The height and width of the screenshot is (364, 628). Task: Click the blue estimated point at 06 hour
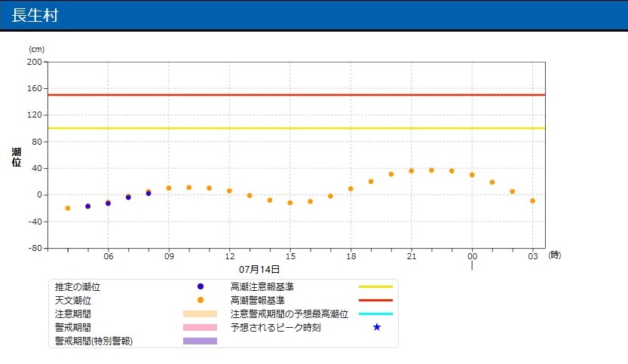[108, 203]
